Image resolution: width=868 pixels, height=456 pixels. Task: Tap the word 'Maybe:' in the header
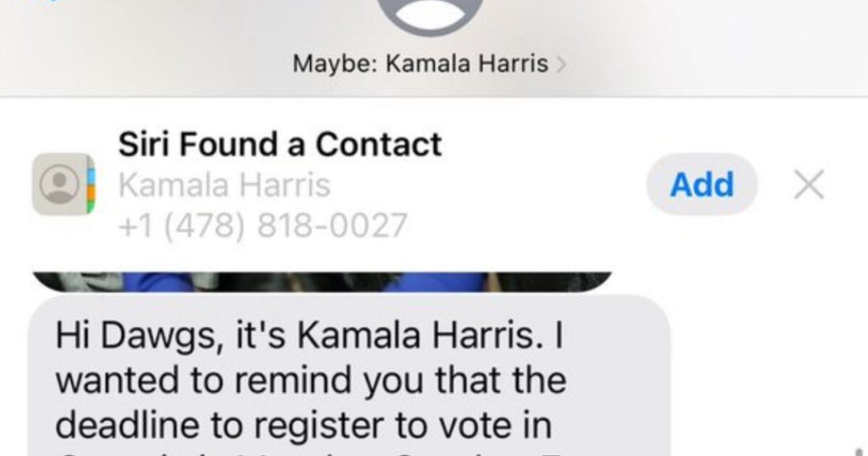[334, 64]
